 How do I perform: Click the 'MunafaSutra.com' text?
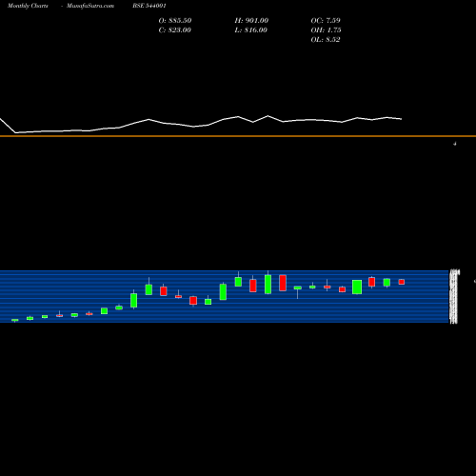90,6
